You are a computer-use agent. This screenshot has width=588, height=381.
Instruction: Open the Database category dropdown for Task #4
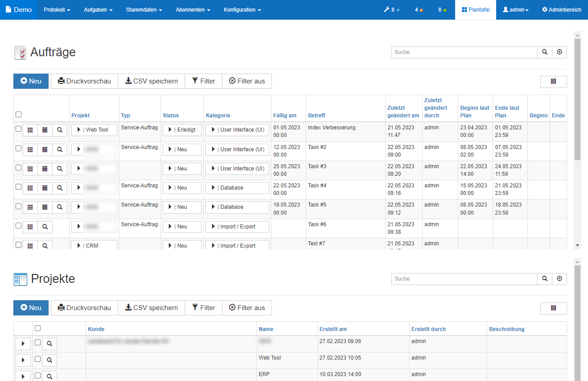tap(237, 188)
